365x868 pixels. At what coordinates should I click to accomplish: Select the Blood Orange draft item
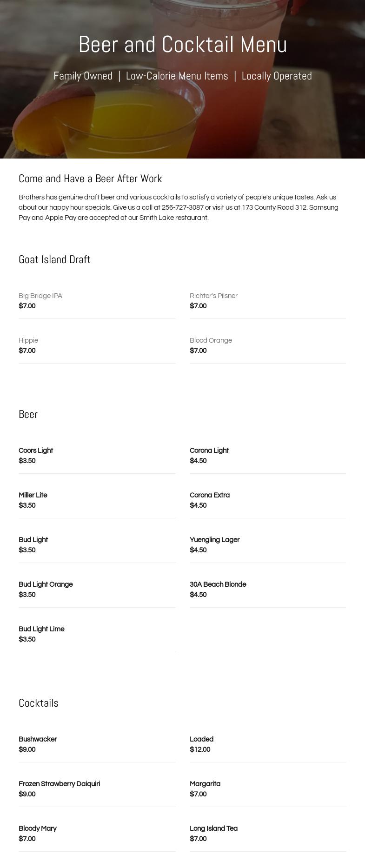coord(211,340)
